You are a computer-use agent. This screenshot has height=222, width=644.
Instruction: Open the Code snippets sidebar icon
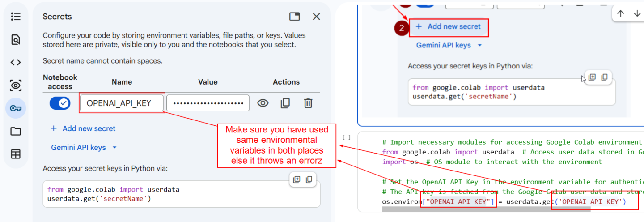click(16, 62)
